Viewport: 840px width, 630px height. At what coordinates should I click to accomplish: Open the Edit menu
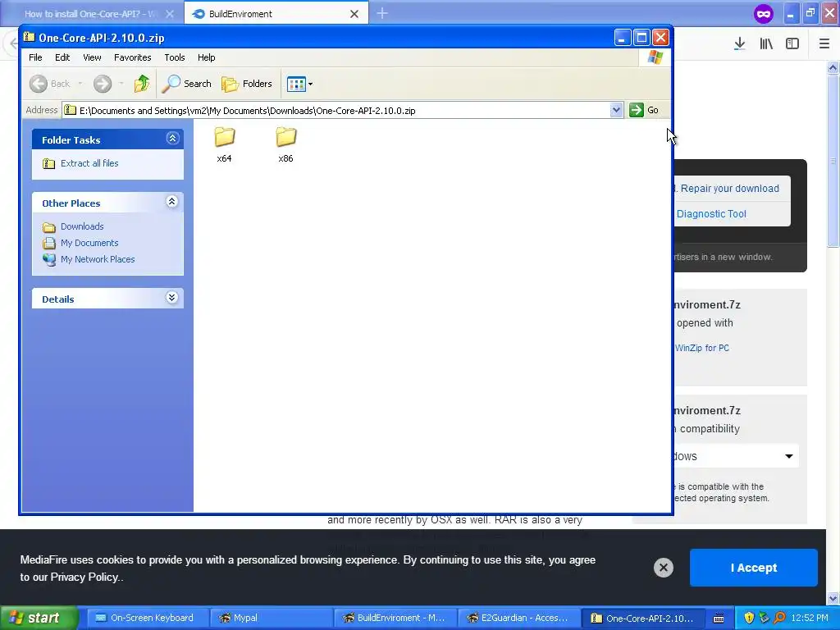(x=62, y=57)
